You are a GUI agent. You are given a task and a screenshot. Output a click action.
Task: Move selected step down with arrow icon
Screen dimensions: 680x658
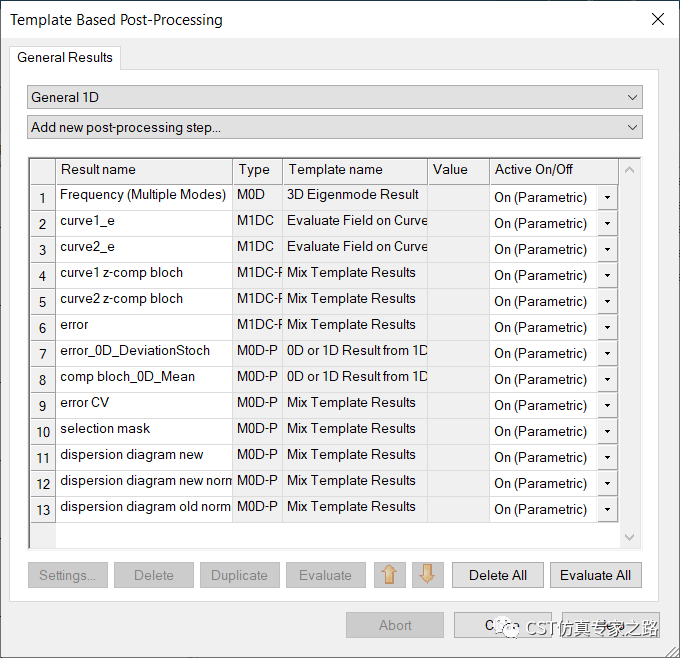click(428, 575)
